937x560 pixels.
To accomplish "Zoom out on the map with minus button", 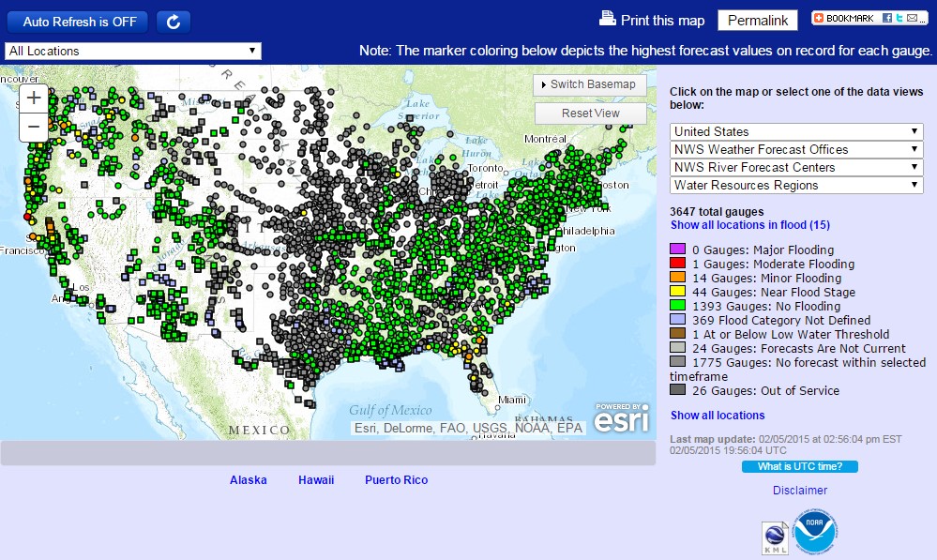I will [33, 127].
